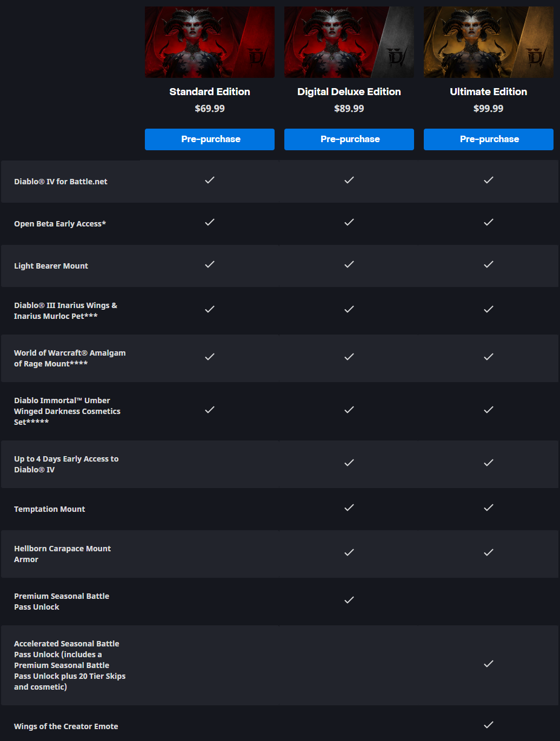
Task: Click Ultimate checkmark for Umber Winged Darkness Set
Action: point(489,410)
